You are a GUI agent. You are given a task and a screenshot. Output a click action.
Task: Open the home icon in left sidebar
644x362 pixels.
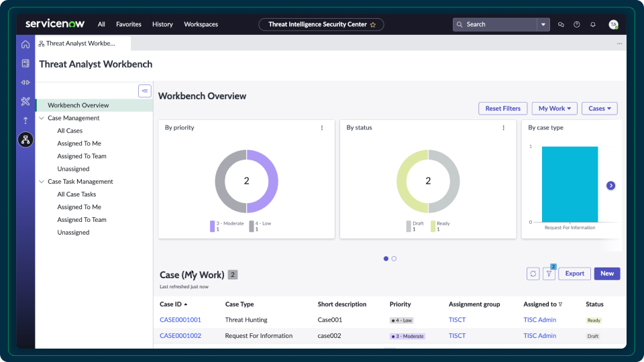pyautogui.click(x=25, y=44)
